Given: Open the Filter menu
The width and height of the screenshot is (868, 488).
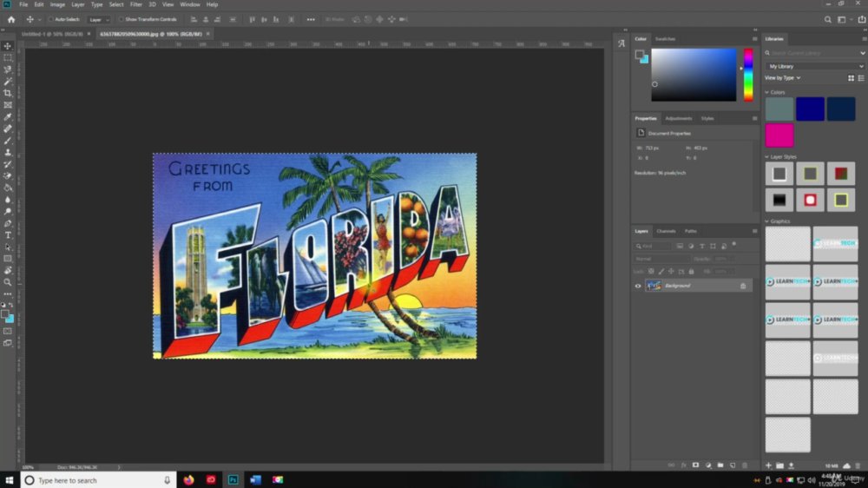Looking at the screenshot, I should click(x=136, y=4).
